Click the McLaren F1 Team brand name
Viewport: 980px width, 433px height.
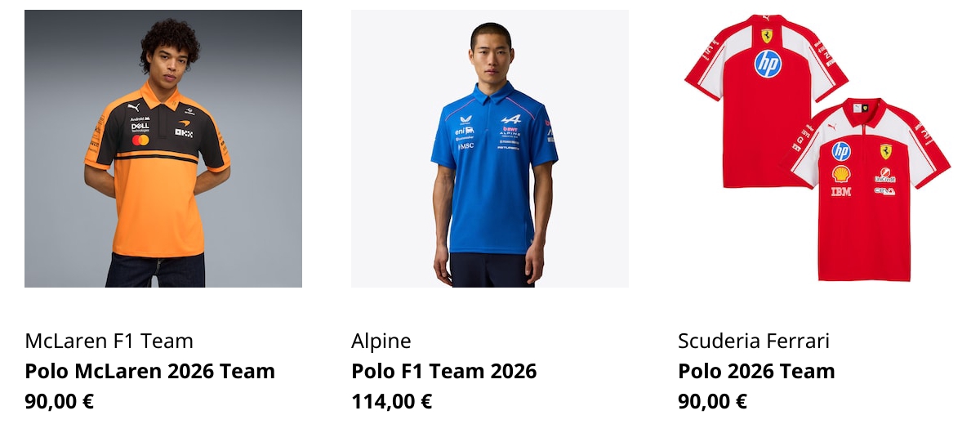[x=109, y=341]
